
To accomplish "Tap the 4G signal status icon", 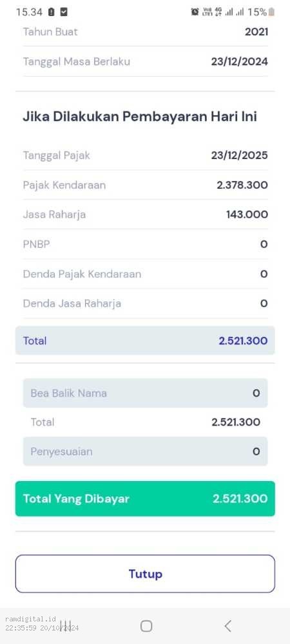I will [x=218, y=12].
